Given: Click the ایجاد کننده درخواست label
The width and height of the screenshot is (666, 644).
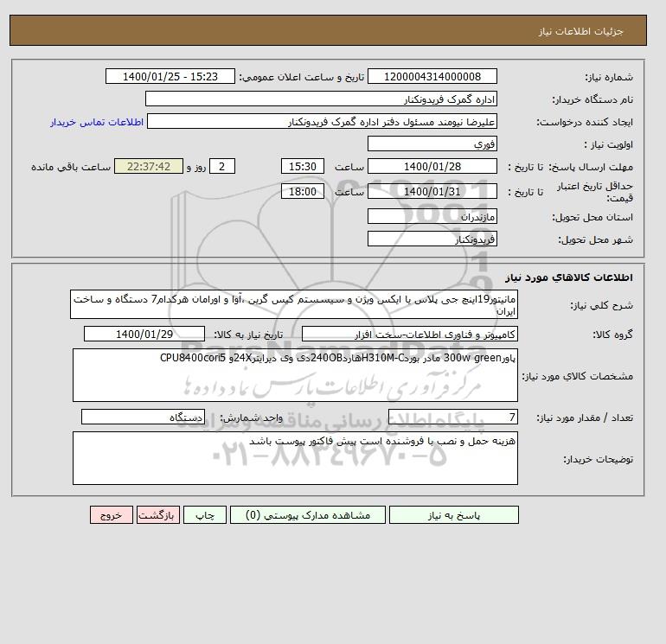Looking at the screenshot, I should 585,122.
